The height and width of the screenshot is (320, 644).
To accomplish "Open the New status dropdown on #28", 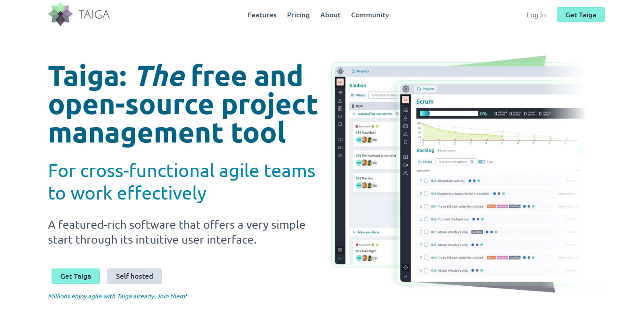I will pyautogui.click(x=571, y=219).
